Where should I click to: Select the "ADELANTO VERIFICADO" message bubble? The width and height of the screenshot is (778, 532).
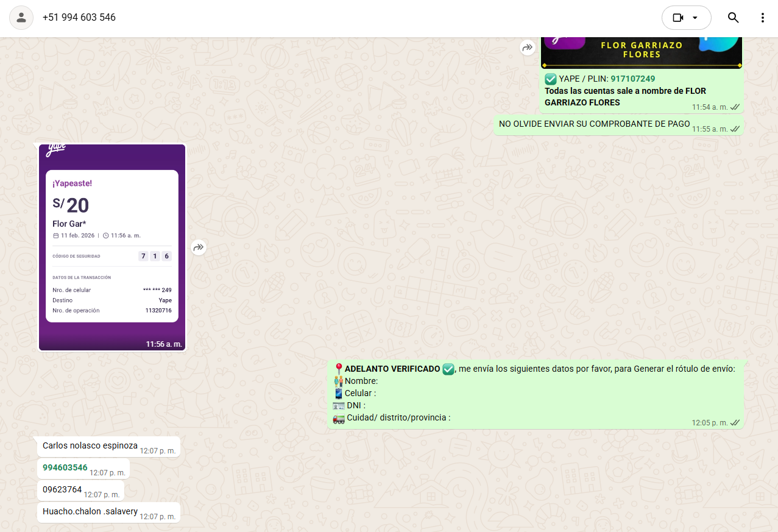click(536, 393)
